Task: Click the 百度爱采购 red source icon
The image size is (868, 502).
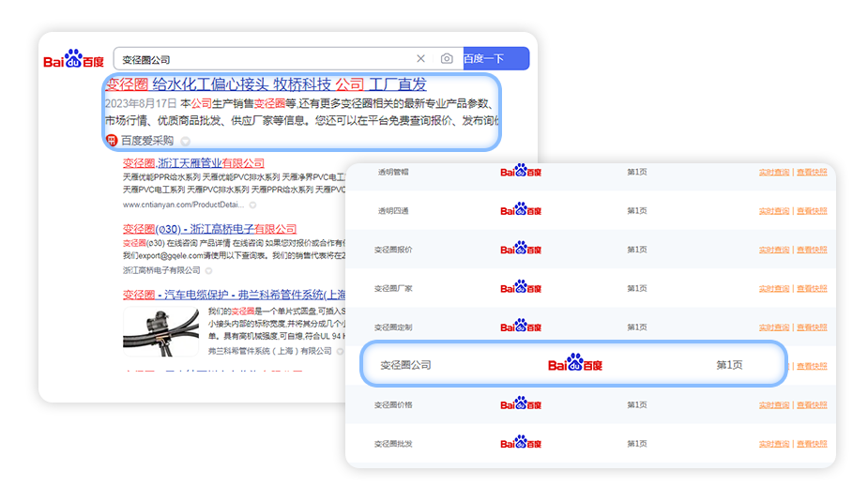Action: (112, 141)
